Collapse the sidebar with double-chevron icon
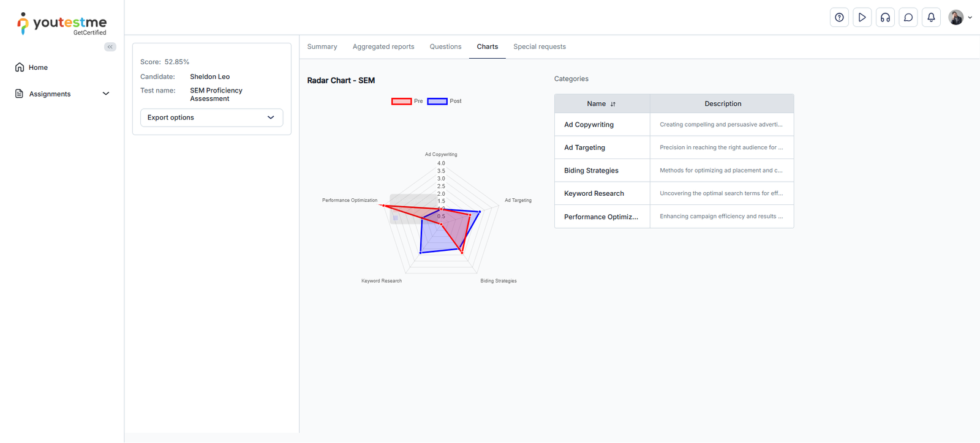The width and height of the screenshot is (980, 443). pos(110,47)
